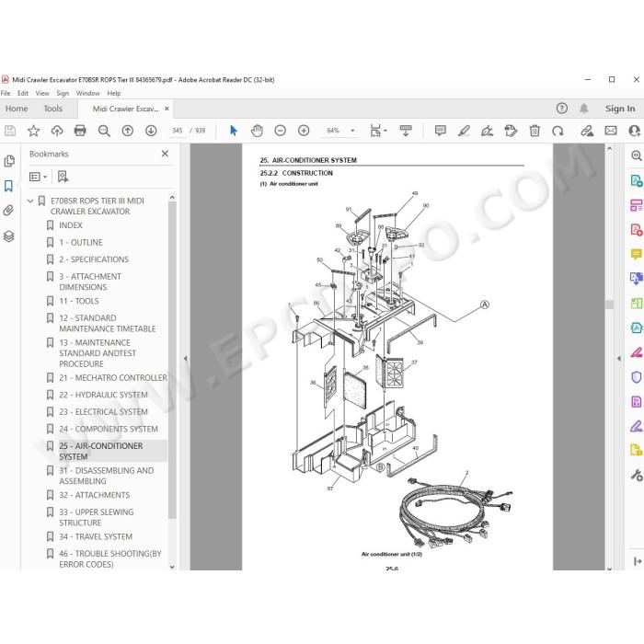Collapse the left navigation pane arrow
The height and width of the screenshot is (644, 644).
185,358
